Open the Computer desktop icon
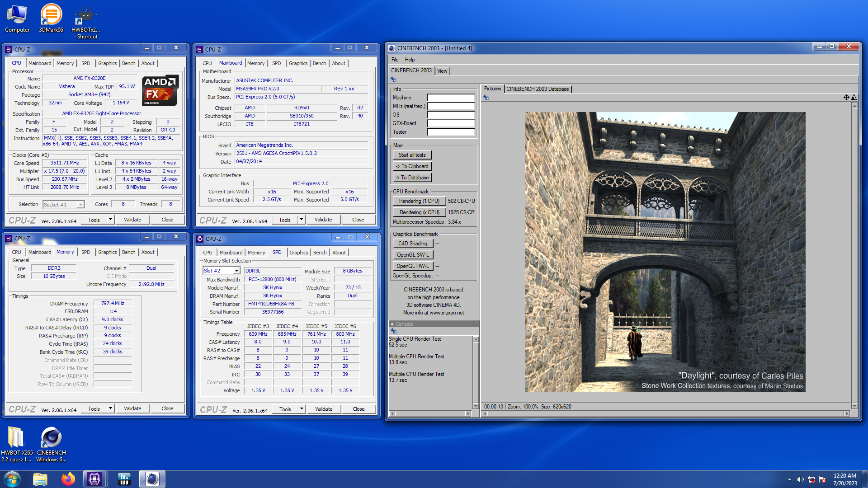 click(17, 19)
